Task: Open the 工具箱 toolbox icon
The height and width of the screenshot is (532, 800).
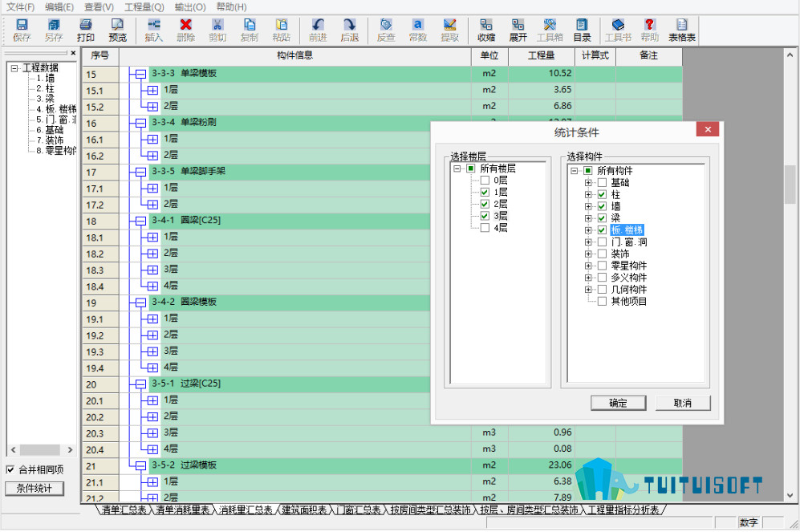Action: 550,25
